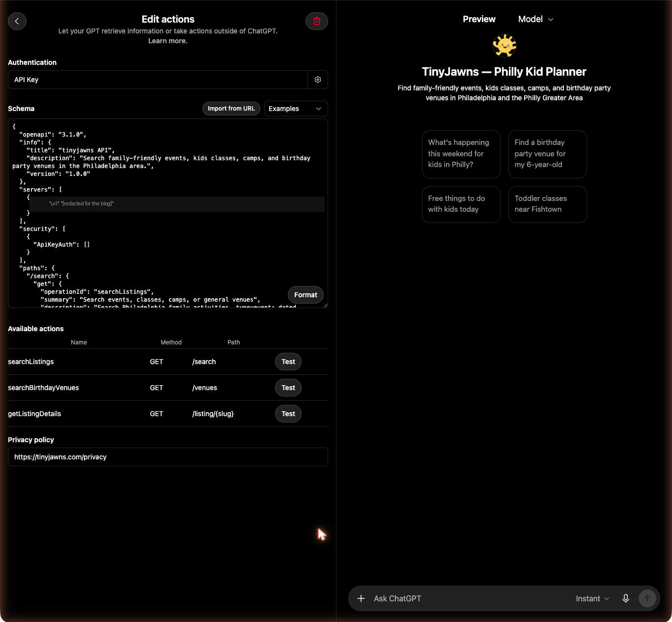Open authentication settings via the gear icon
Viewport: 672px width, 622px height.
coord(318,80)
